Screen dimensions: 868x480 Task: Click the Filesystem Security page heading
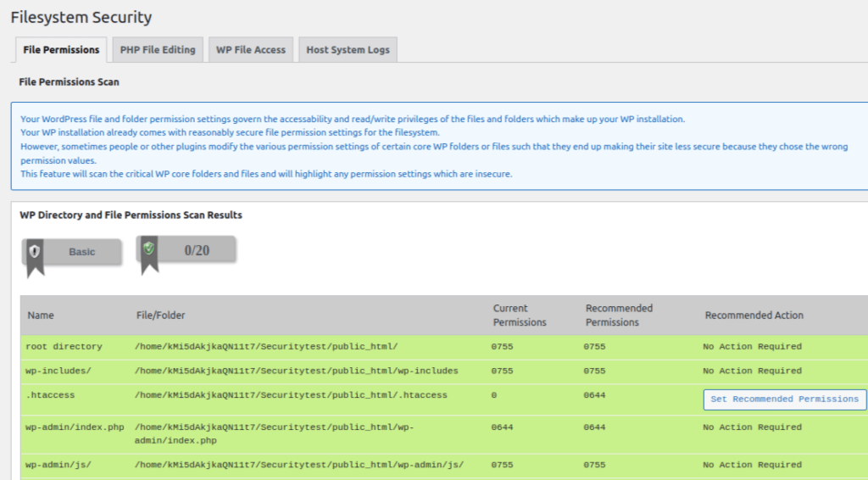pos(81,17)
